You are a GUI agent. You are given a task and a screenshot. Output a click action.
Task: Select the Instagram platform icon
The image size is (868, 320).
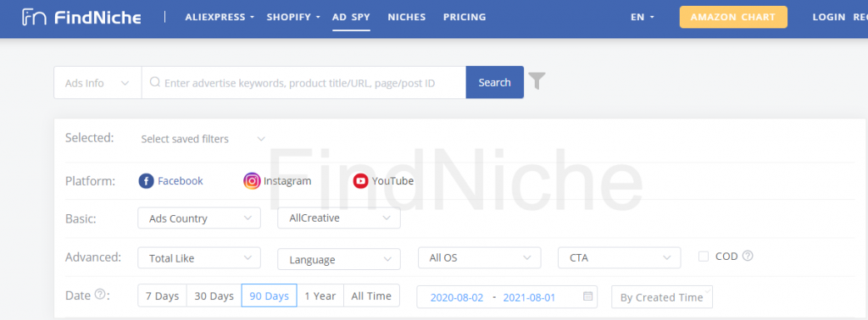(x=252, y=180)
